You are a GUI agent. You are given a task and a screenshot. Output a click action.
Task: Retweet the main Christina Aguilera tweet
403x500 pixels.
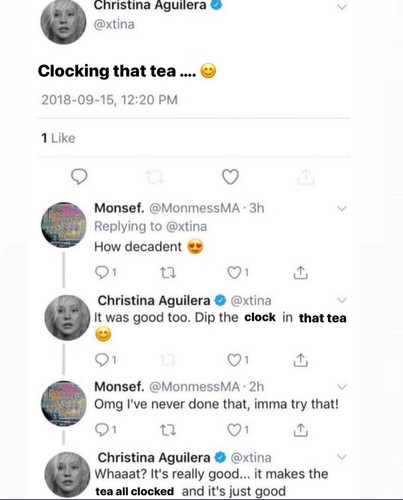point(155,177)
